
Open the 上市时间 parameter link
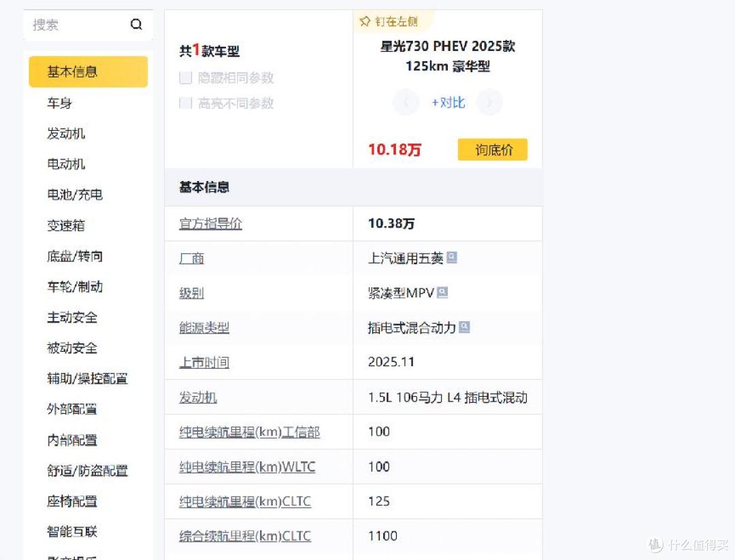(x=204, y=362)
